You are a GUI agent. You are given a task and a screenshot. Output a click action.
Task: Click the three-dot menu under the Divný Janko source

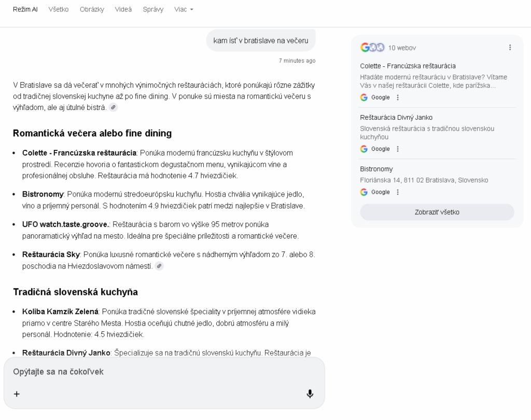[x=398, y=149]
